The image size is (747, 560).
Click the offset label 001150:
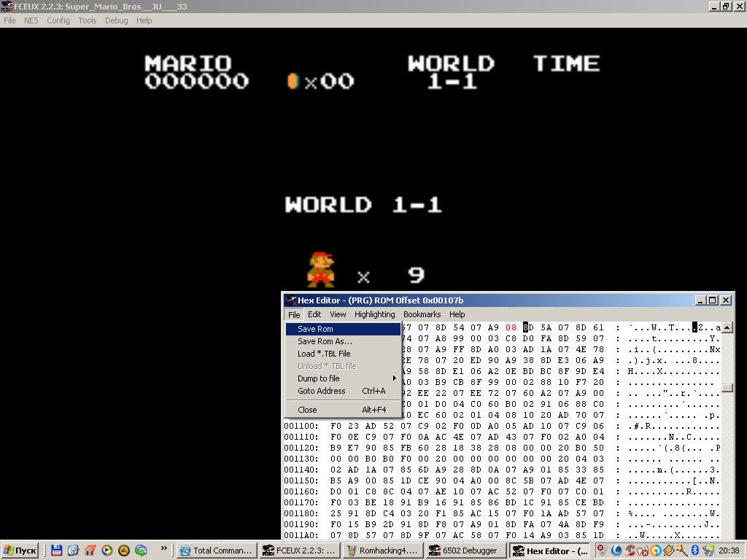(301, 481)
